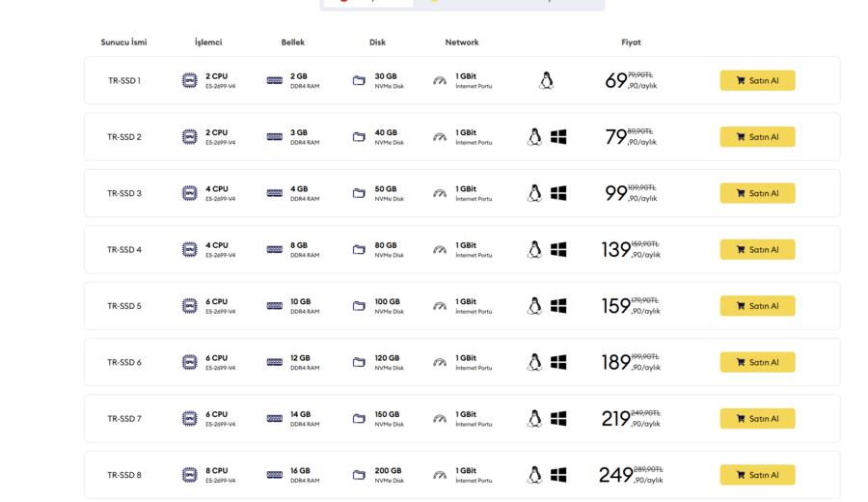Choose the Linux penguin icon for TR-SSD 8
Image resolution: width=868 pixels, height=502 pixels.
tap(534, 475)
